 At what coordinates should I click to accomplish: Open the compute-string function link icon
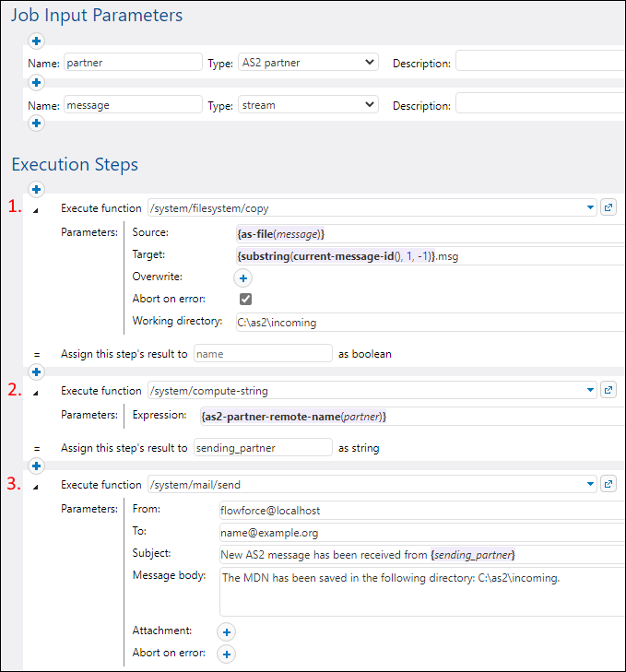coord(608,390)
